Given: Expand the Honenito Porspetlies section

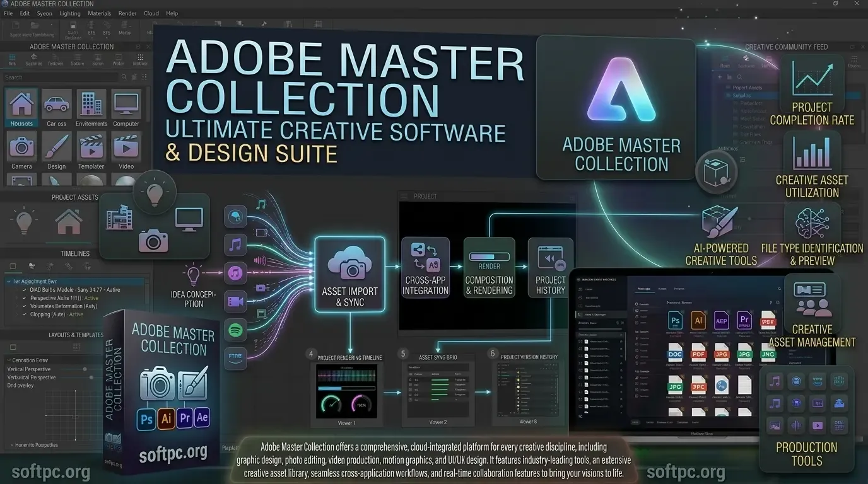Looking at the screenshot, I should 11,445.
